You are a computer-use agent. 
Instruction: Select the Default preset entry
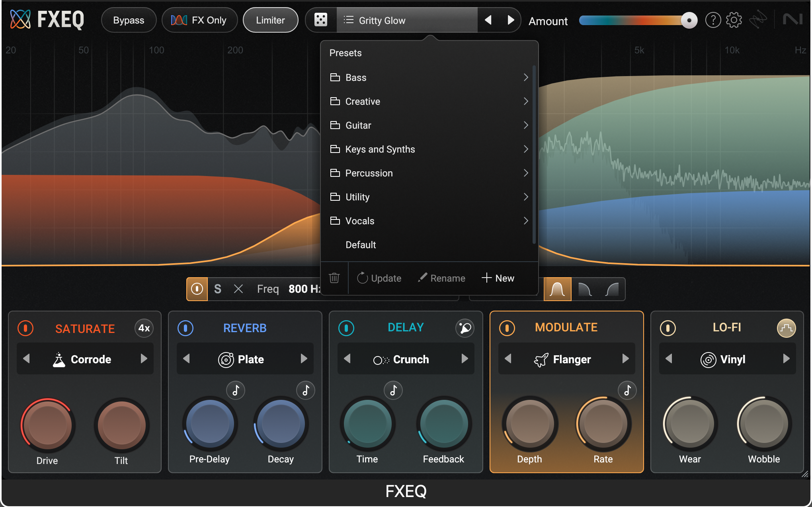point(361,245)
